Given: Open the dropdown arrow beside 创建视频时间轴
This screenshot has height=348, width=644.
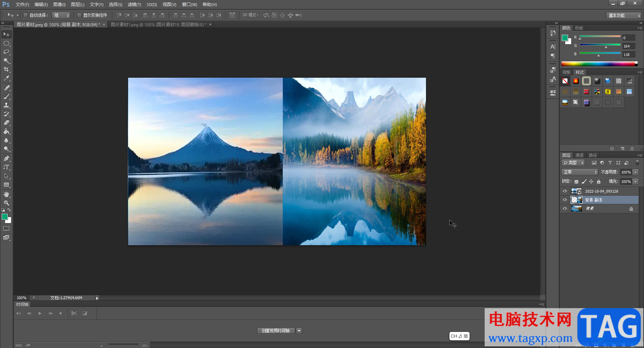Looking at the screenshot, I should 299,331.
